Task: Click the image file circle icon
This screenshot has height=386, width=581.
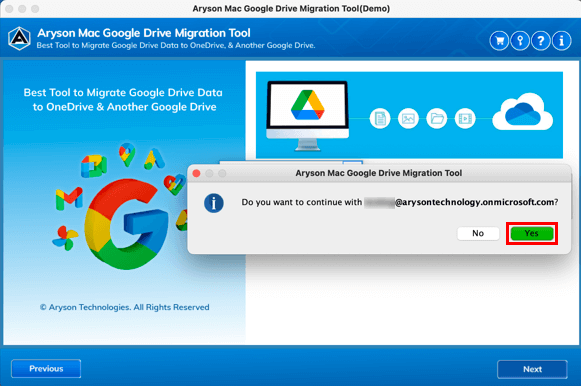Action: pos(408,119)
